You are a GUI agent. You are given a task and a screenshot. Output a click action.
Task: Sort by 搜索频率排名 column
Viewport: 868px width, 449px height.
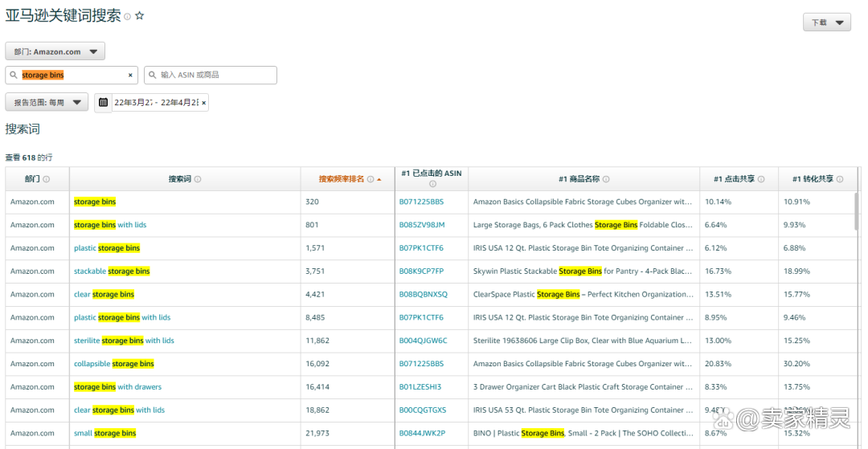(342, 179)
